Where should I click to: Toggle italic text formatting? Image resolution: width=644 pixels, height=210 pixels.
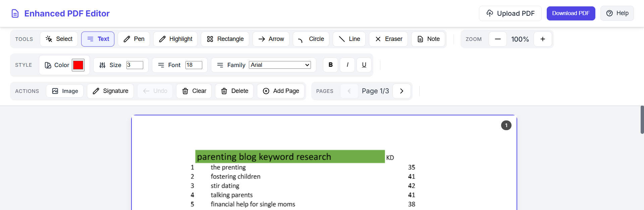pos(347,65)
